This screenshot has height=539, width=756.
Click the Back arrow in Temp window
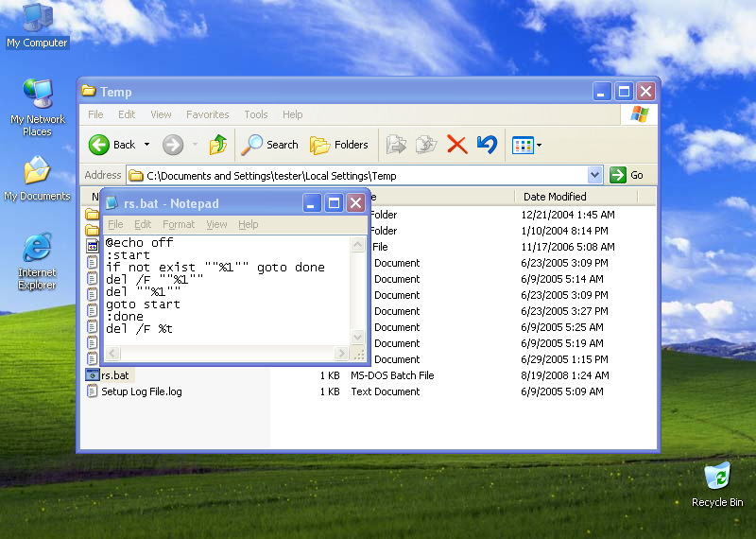(99, 145)
